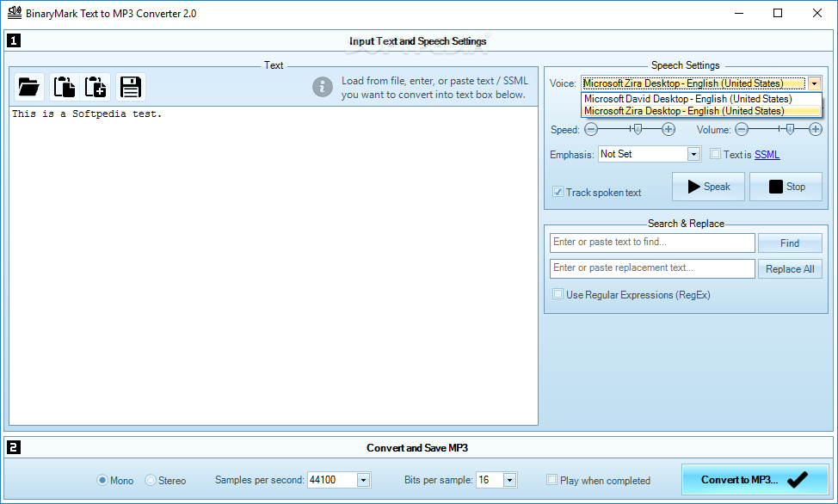Viewport: 838px width, 504px height.
Task: Click the Volume slider thumb
Action: coord(790,129)
